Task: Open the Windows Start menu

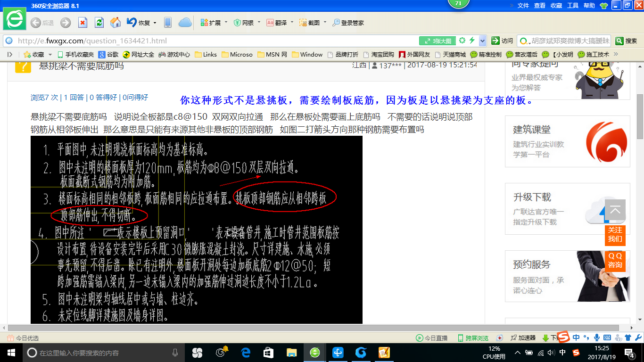Action: [10, 353]
